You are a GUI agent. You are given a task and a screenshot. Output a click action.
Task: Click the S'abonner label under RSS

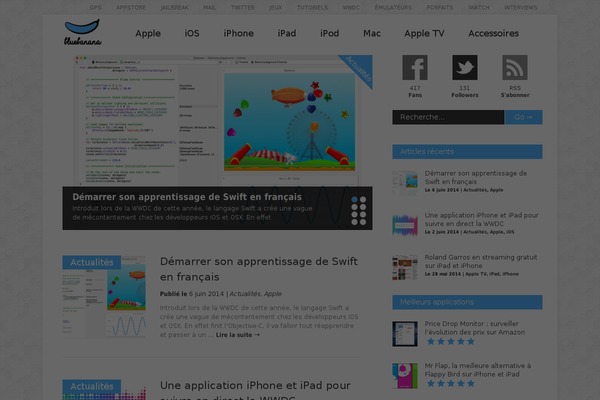click(515, 95)
